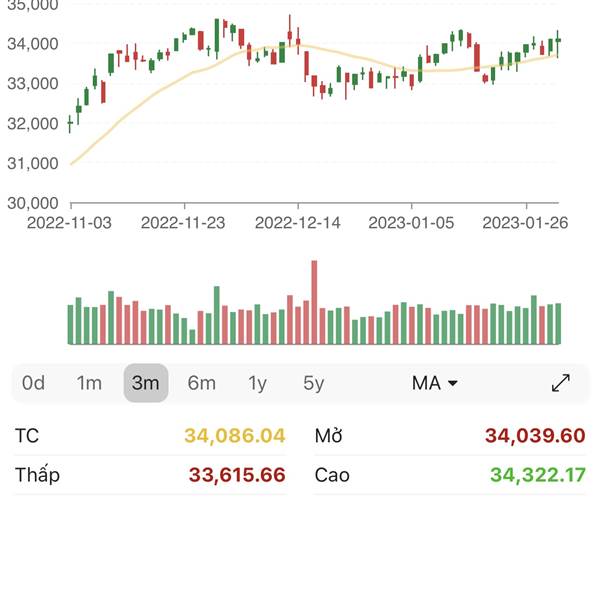Image resolution: width=600 pixels, height=600 pixels.
Task: Select the 0d time range
Action: tap(33, 383)
